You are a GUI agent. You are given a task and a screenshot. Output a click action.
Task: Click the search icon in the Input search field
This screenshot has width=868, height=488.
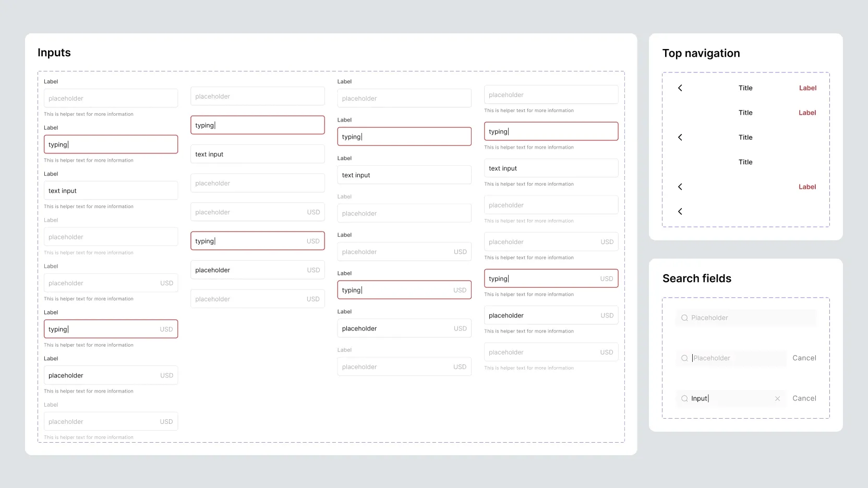click(x=684, y=398)
